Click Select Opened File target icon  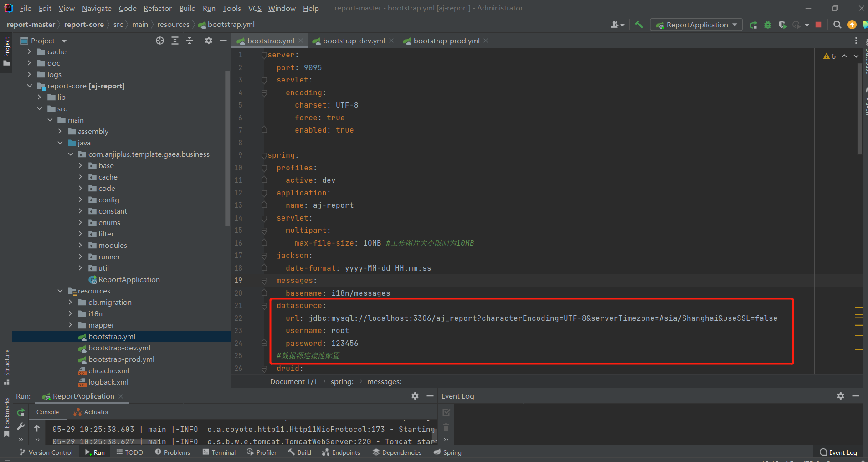click(x=160, y=41)
